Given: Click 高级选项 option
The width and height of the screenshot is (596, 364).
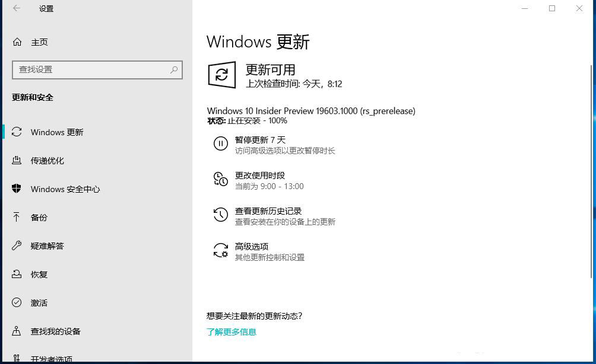Looking at the screenshot, I should pos(252,247).
